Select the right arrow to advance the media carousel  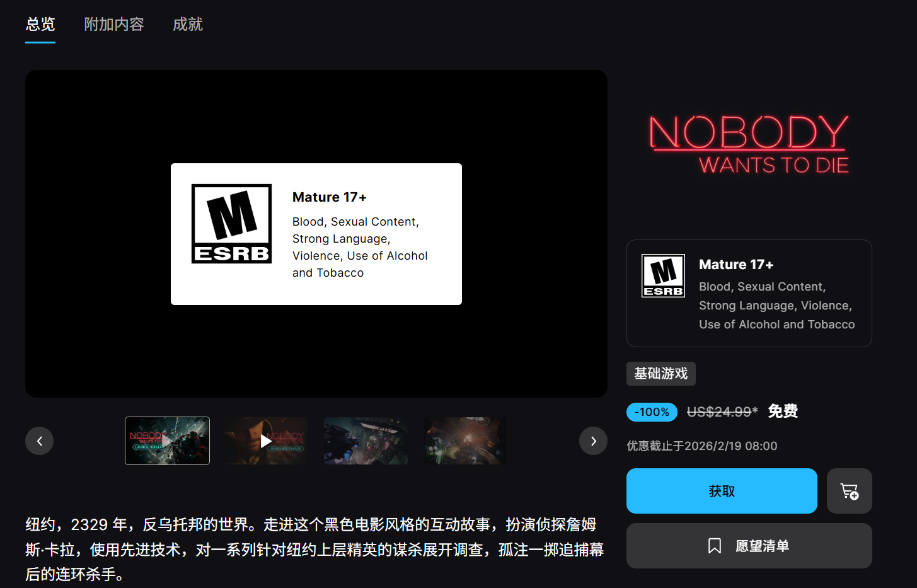coord(592,441)
